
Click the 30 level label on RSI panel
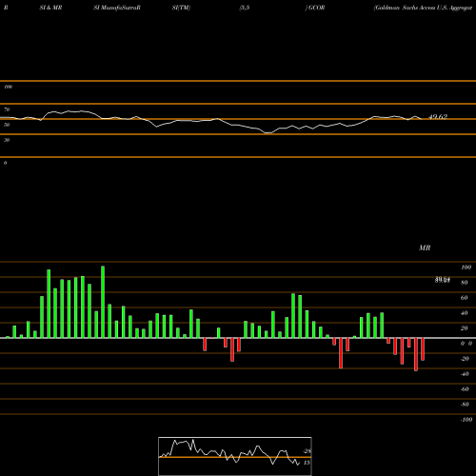coord(7,140)
